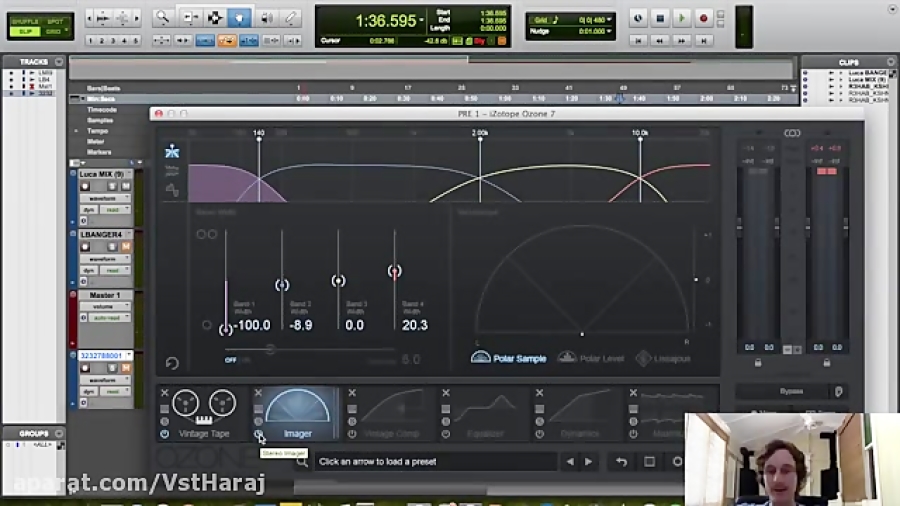Toggle Stereoize OFF switch
Viewport: 900px width, 506px height.
click(x=231, y=360)
